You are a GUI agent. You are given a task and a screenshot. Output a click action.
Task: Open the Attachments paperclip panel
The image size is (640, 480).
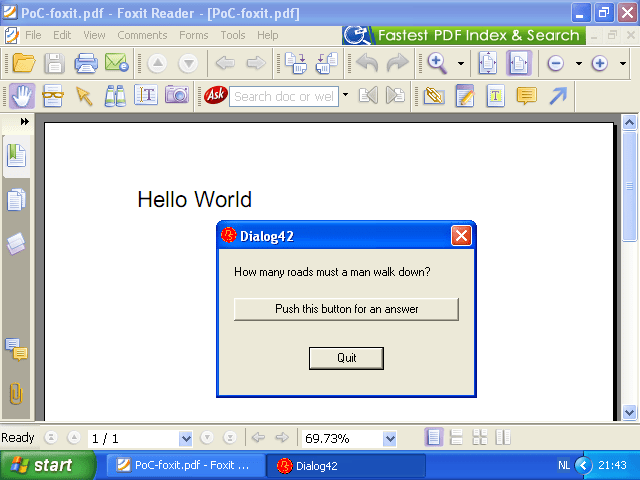coord(16,393)
